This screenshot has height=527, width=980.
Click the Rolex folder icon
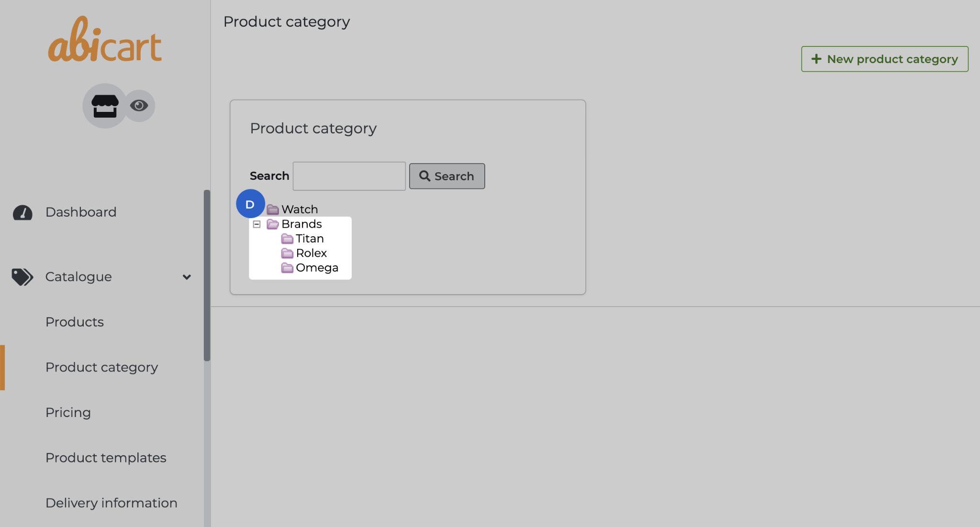click(x=287, y=253)
